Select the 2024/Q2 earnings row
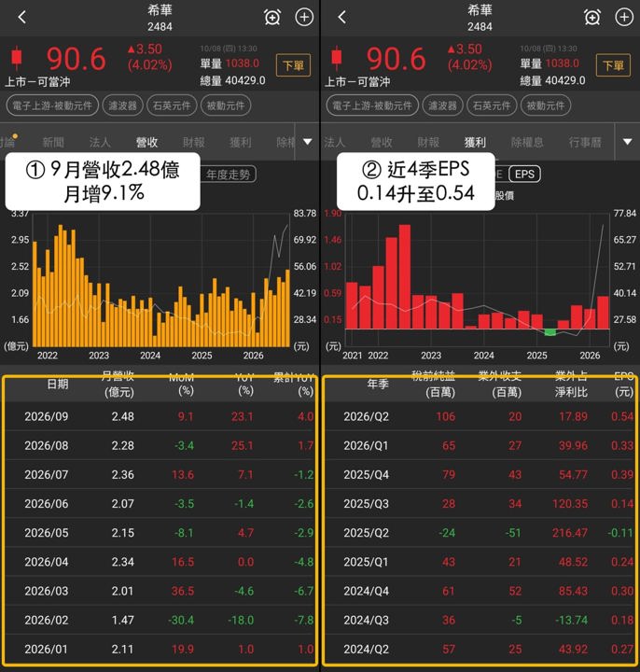Screen dimensions: 640x672 coord(480,650)
